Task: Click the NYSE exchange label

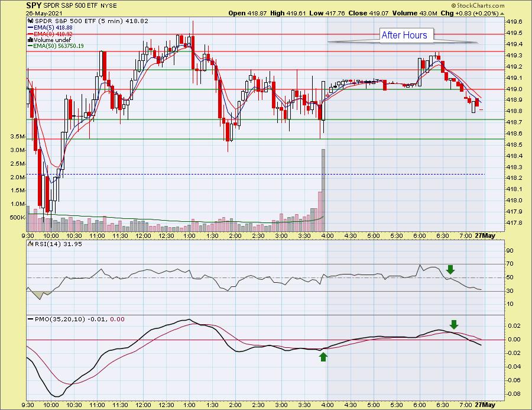Action: pyautogui.click(x=109, y=6)
